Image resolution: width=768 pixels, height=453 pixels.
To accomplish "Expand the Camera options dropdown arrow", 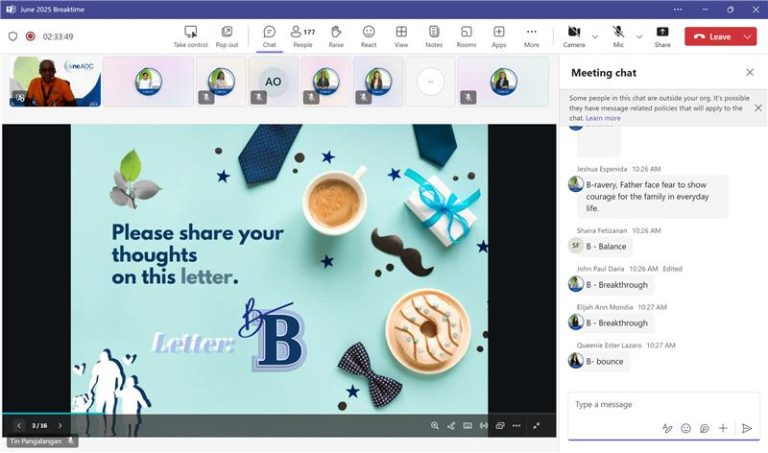I will (x=596, y=37).
